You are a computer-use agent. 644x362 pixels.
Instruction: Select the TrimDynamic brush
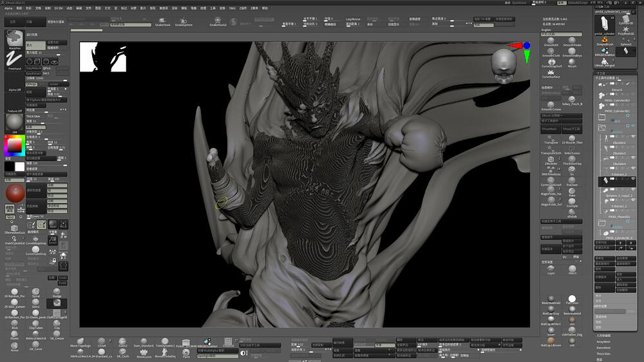[165, 343]
